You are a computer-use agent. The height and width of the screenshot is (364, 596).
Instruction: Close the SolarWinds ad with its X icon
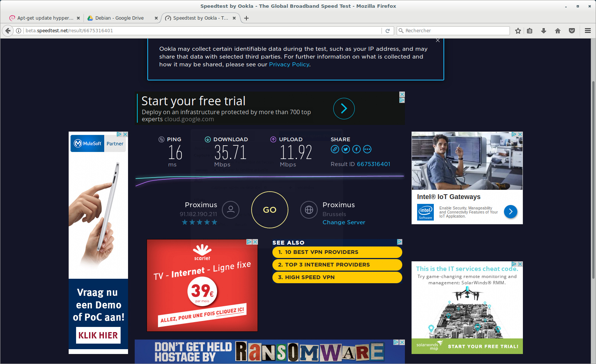click(520, 264)
